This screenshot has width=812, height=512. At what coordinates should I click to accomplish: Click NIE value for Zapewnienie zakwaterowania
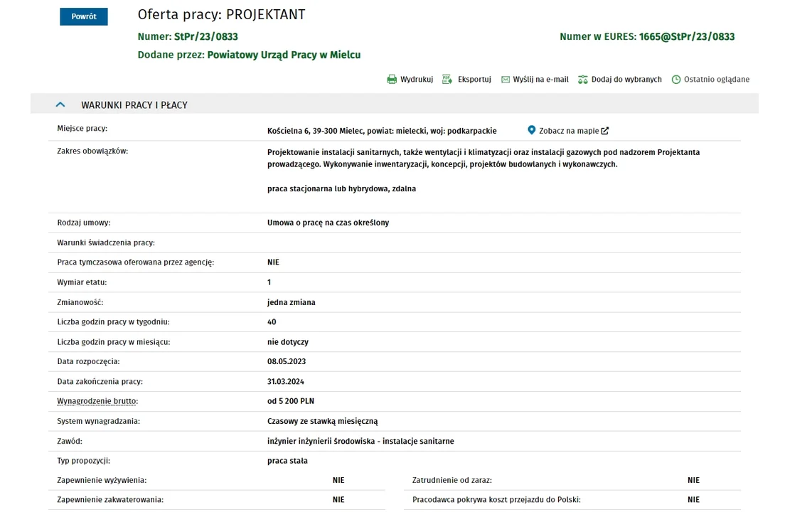(338, 500)
